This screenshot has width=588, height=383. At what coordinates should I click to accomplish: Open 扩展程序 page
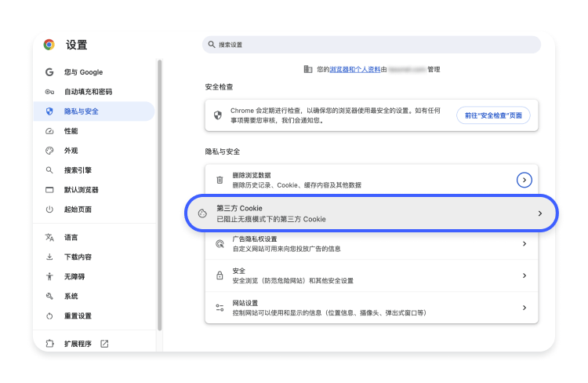coord(94,344)
